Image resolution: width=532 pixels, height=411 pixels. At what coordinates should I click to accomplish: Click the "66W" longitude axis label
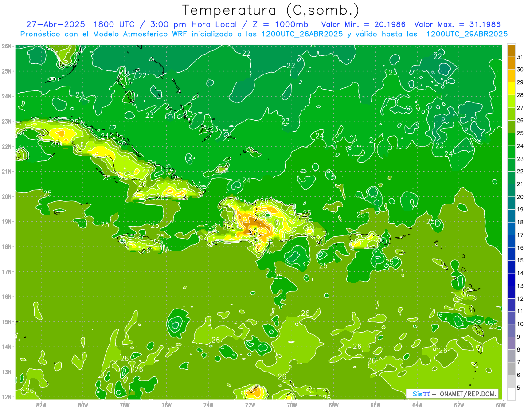375,405
